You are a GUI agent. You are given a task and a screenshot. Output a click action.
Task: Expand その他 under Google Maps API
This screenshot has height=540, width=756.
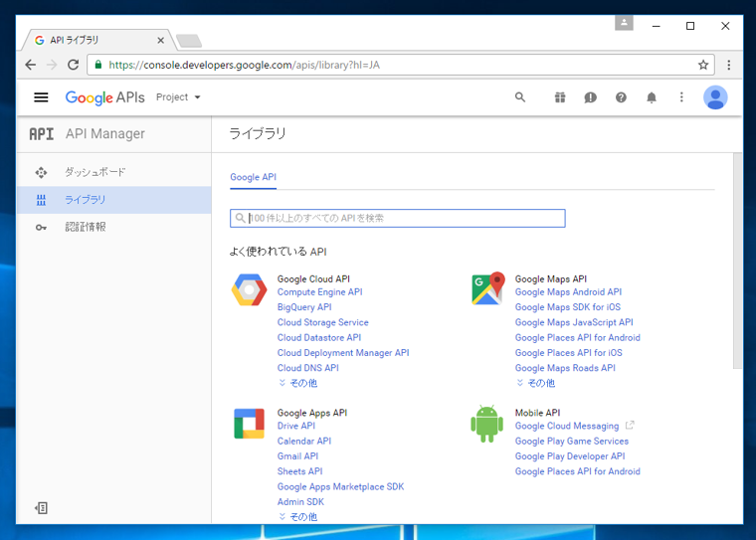pos(535,383)
